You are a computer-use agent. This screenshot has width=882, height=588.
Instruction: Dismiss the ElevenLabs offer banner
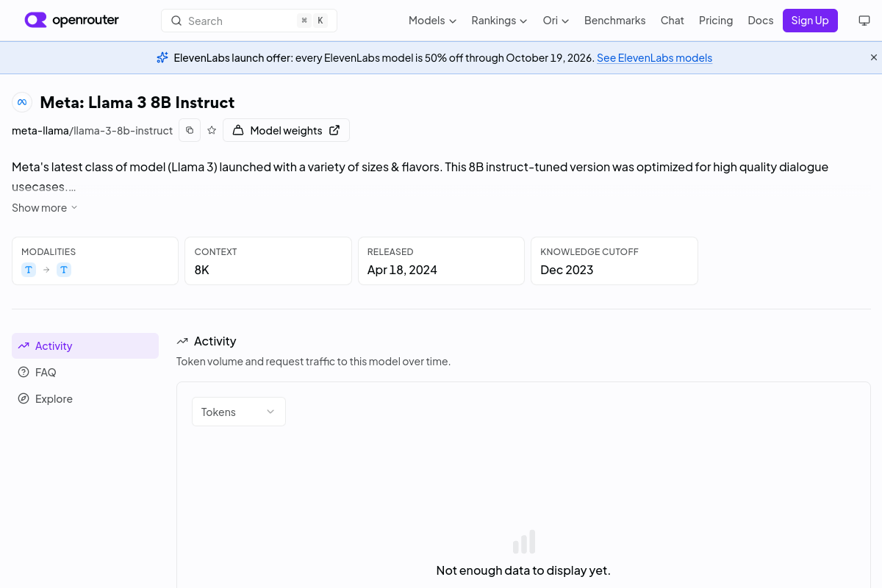874,57
